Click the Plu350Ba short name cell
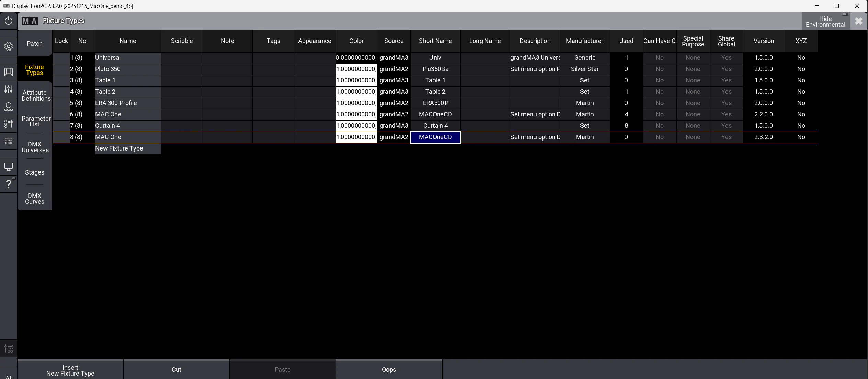The width and height of the screenshot is (868, 379). coord(435,69)
